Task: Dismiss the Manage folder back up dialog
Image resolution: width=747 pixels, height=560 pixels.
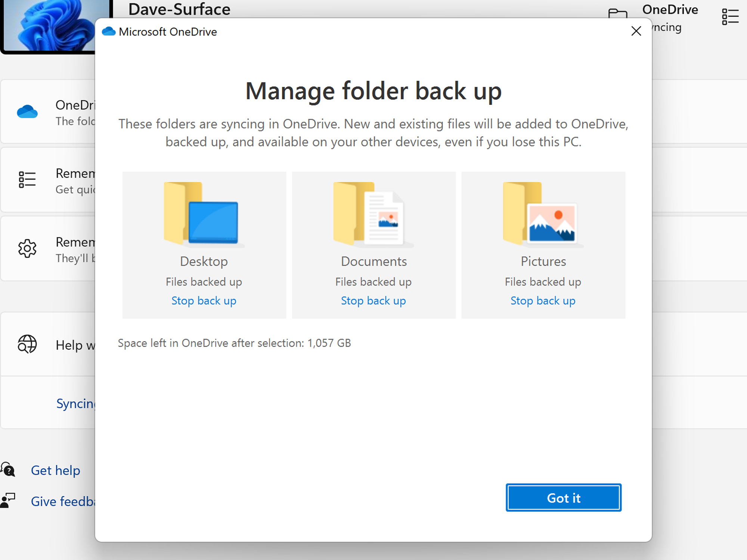Action: coord(636,31)
